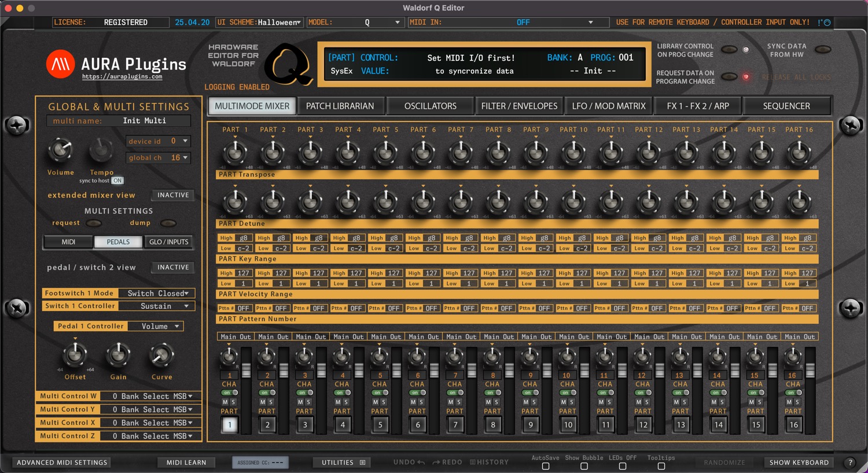Mute part 1 with its M button
868x473 pixels.
pos(225,402)
